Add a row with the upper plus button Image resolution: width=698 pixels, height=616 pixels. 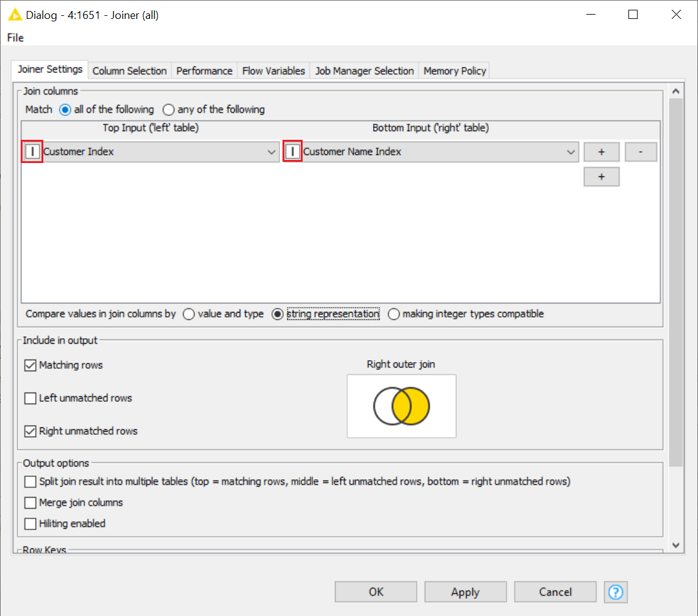tap(601, 152)
